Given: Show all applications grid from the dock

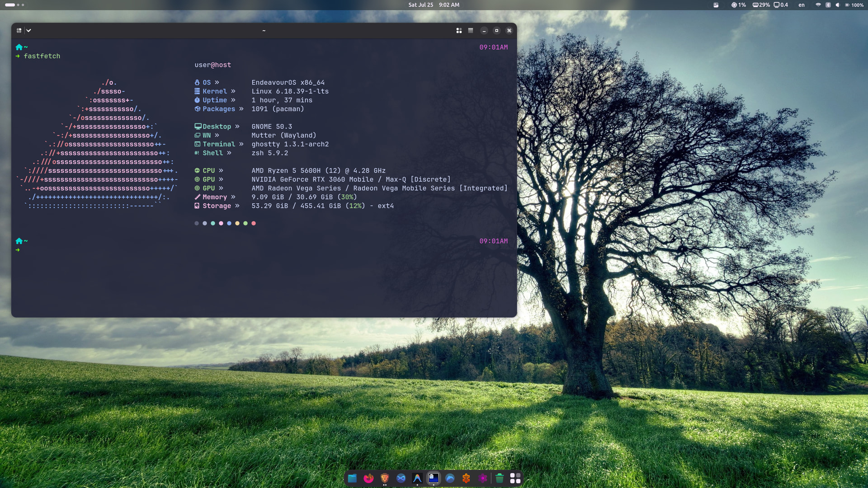Looking at the screenshot, I should 515,478.
